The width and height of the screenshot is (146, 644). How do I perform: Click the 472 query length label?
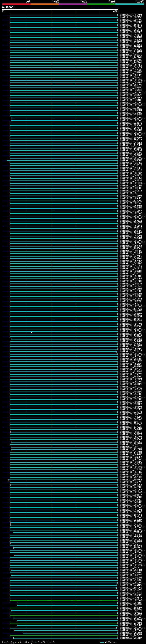pyautogui.click(x=115, y=11)
